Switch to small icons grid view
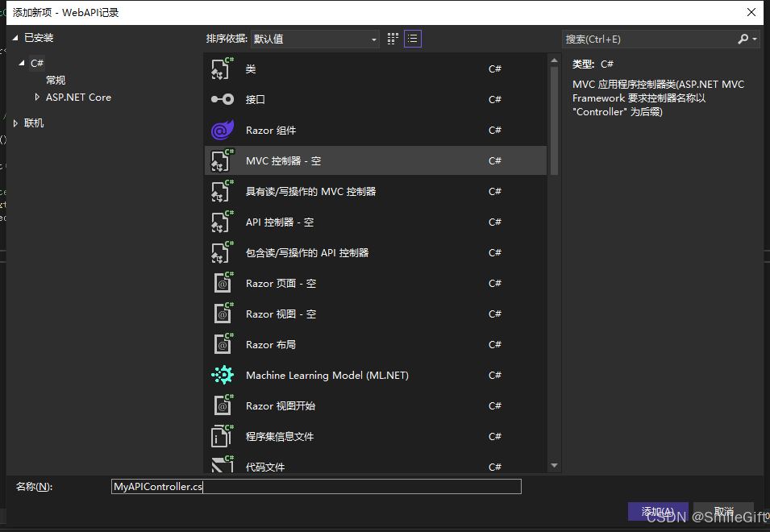 (393, 39)
